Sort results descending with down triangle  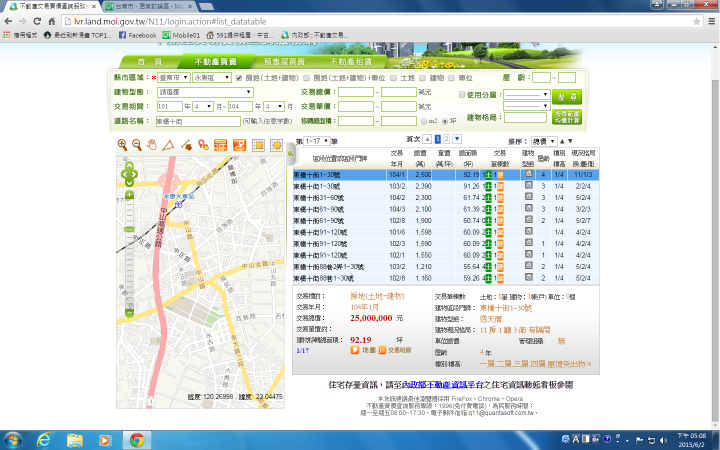tap(570, 141)
